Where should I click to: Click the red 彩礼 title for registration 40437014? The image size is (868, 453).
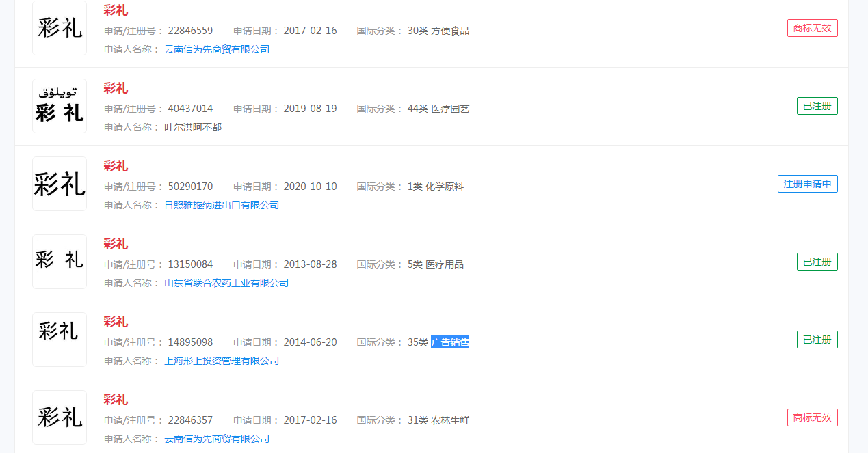116,88
